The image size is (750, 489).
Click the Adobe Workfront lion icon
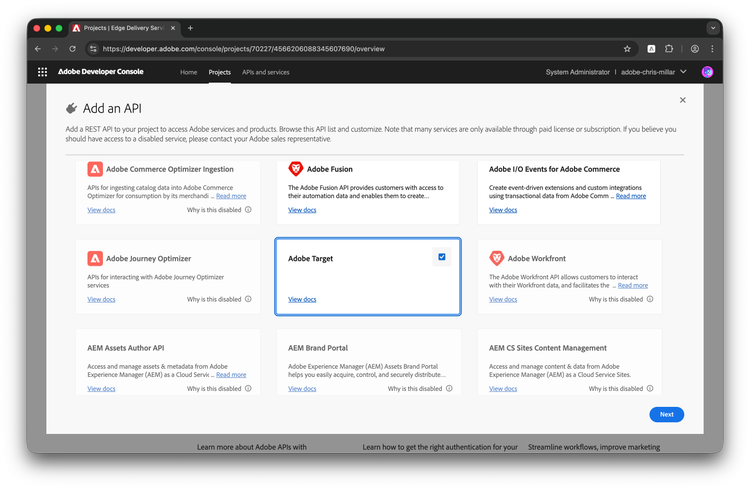coord(496,258)
